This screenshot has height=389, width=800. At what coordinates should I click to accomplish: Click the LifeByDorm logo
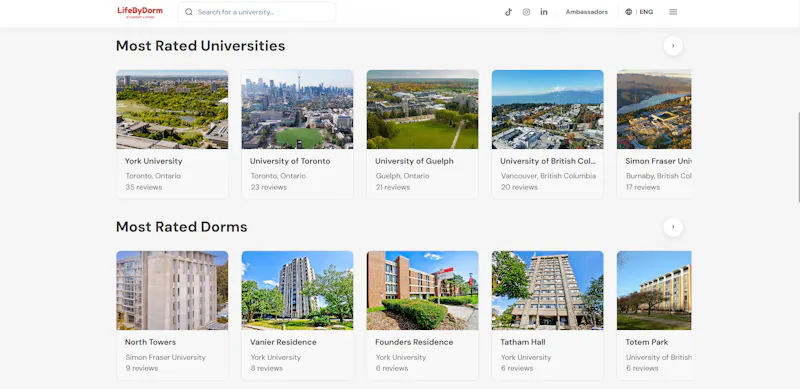click(x=140, y=12)
